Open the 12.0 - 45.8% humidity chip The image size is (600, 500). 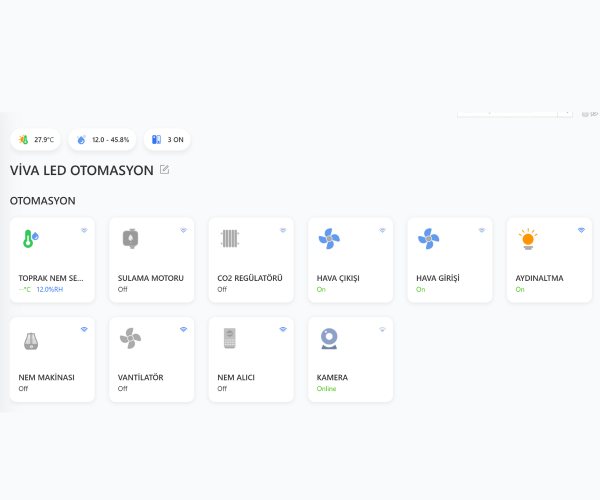[102, 140]
